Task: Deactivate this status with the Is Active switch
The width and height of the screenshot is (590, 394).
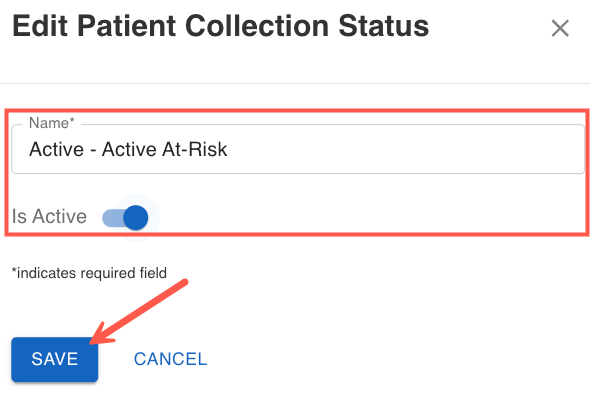Action: (x=125, y=218)
